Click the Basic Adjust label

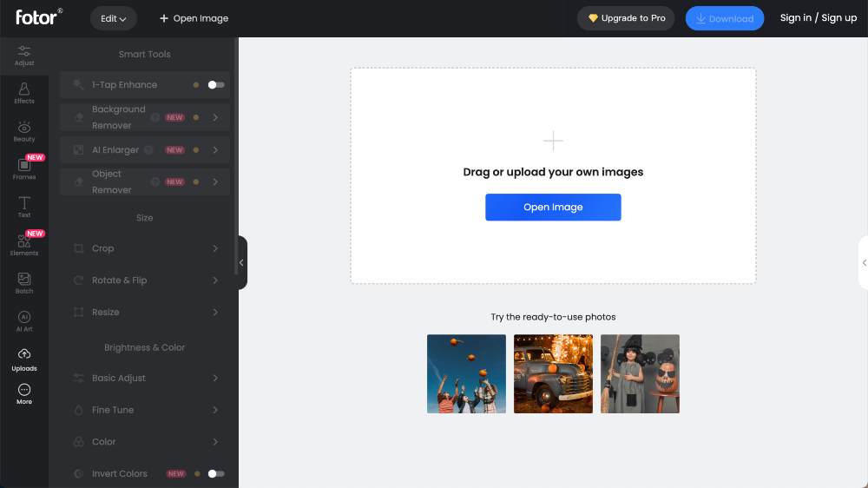pyautogui.click(x=118, y=378)
